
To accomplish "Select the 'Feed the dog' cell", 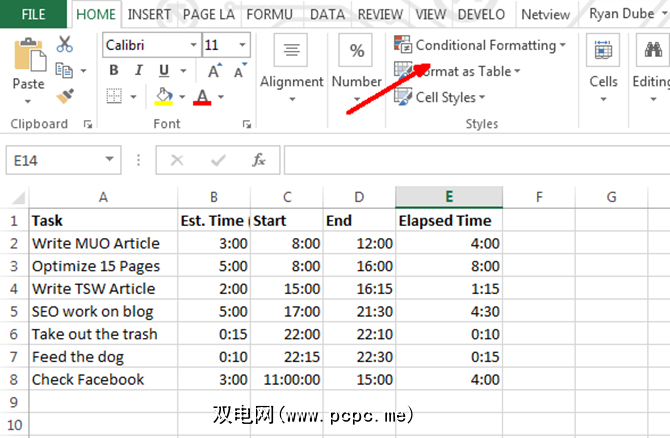I will [x=103, y=356].
